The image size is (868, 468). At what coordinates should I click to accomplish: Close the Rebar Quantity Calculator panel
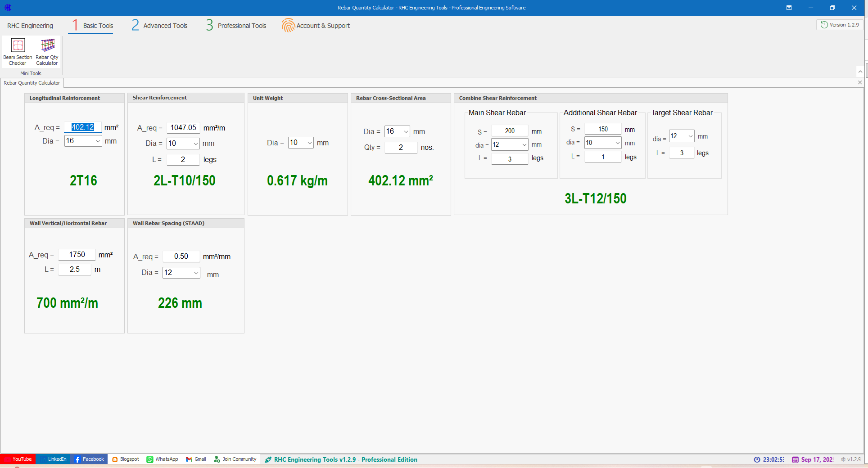(x=859, y=82)
